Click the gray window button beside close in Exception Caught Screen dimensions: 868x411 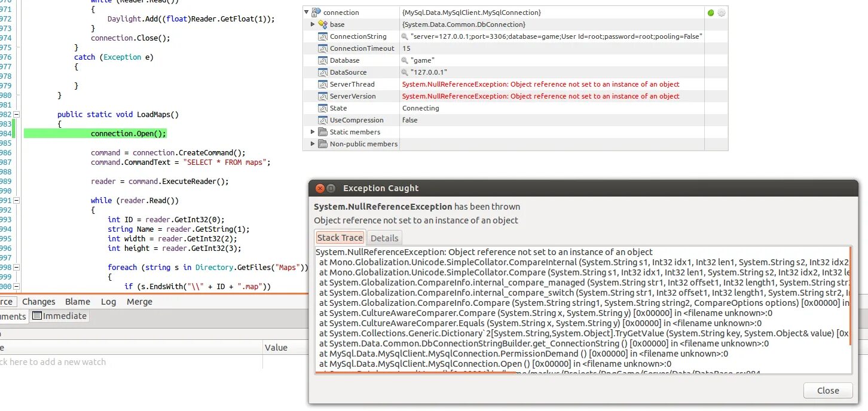(331, 188)
